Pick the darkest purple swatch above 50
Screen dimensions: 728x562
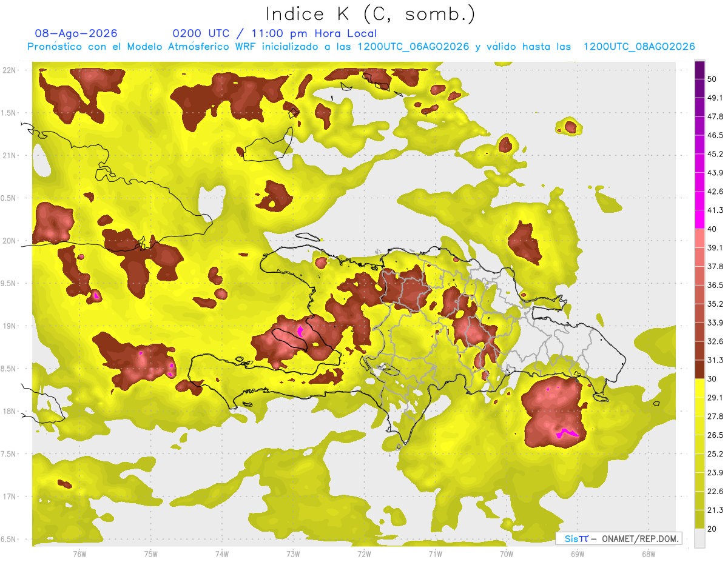(699, 70)
